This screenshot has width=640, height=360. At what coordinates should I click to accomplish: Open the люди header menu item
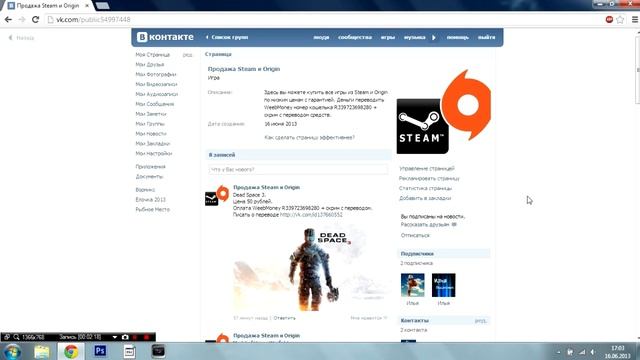[x=321, y=37]
